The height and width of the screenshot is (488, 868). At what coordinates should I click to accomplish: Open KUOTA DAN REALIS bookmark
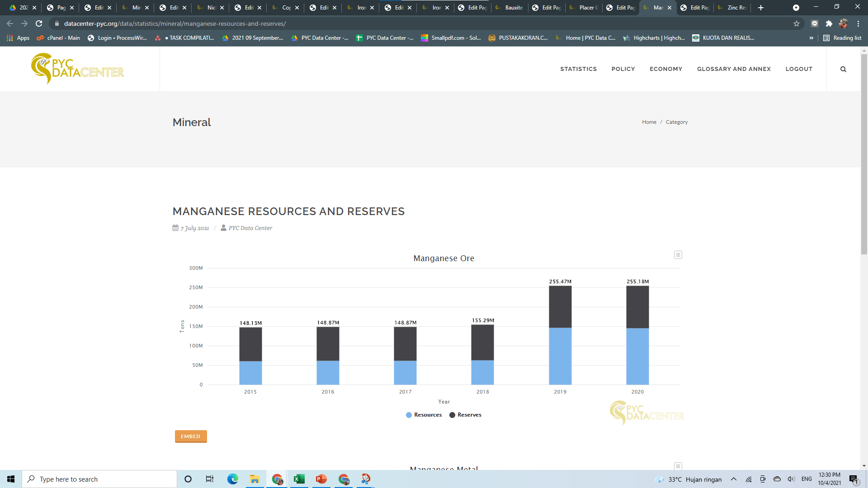pyautogui.click(x=723, y=38)
